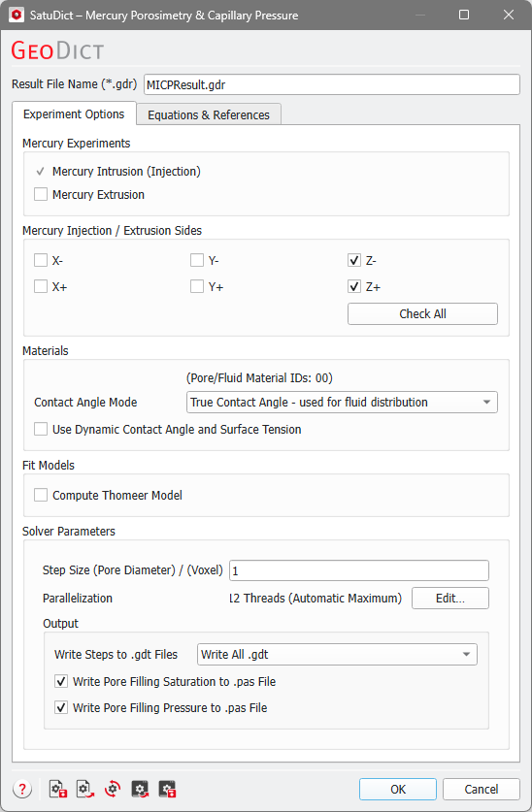Click the 'Output' label

tap(60, 624)
